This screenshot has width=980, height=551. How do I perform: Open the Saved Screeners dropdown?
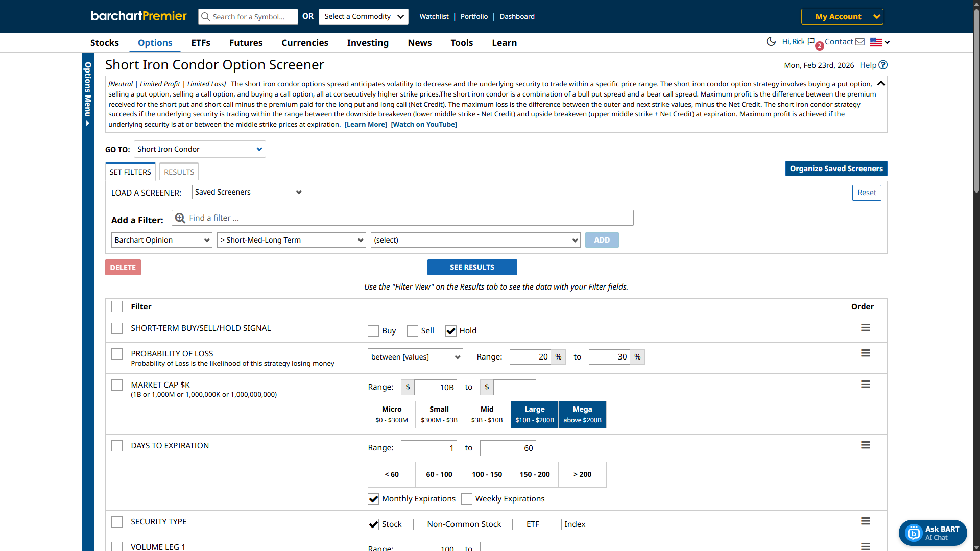(248, 192)
